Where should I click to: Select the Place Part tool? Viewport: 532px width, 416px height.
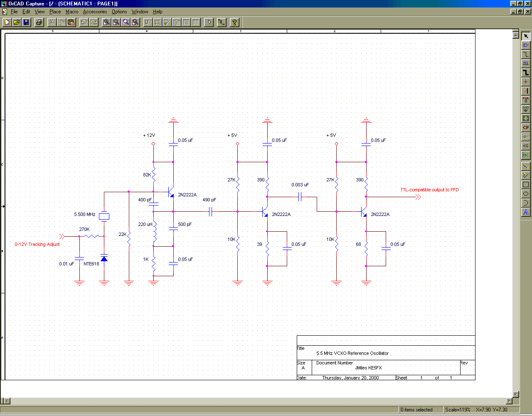(526, 45)
